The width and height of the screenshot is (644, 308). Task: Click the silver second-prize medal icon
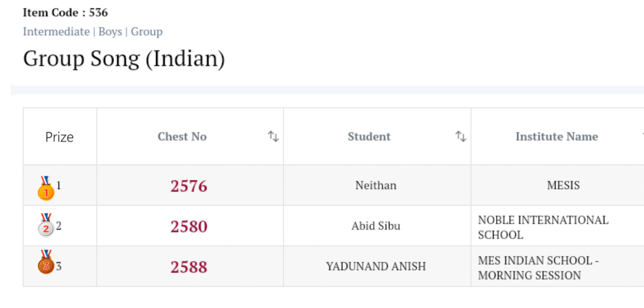coord(46,226)
